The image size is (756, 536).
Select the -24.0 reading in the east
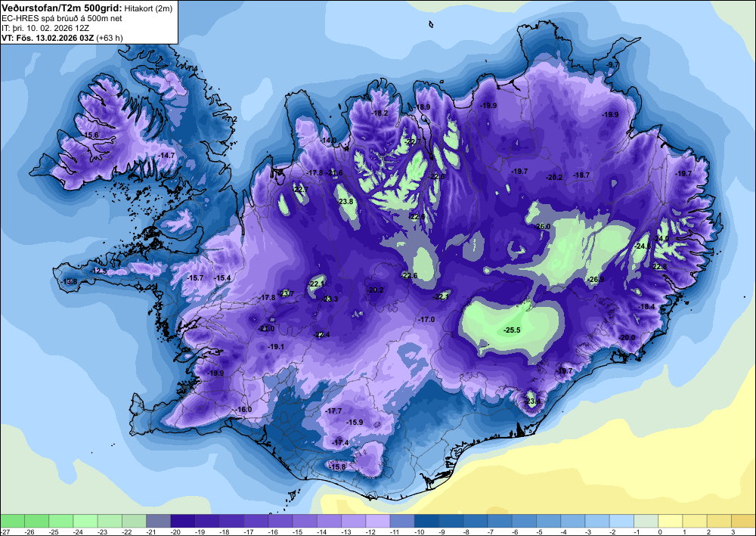pyautogui.click(x=661, y=239)
